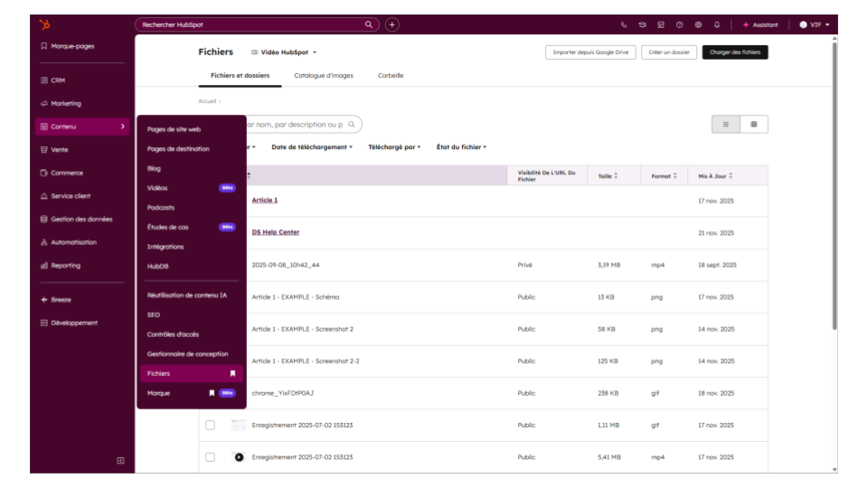This screenshot has height=488, width=868.
Task: Open the settings gear icon
Action: (698, 24)
